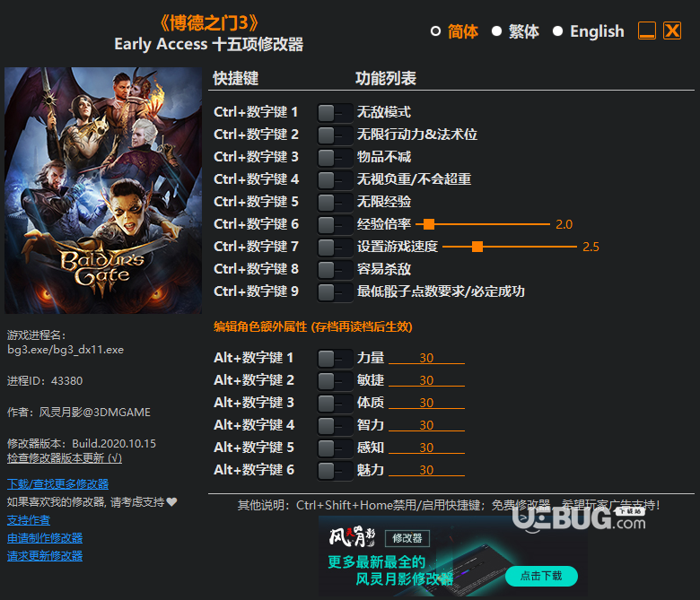Click the 功能列表 column header

tap(386, 79)
